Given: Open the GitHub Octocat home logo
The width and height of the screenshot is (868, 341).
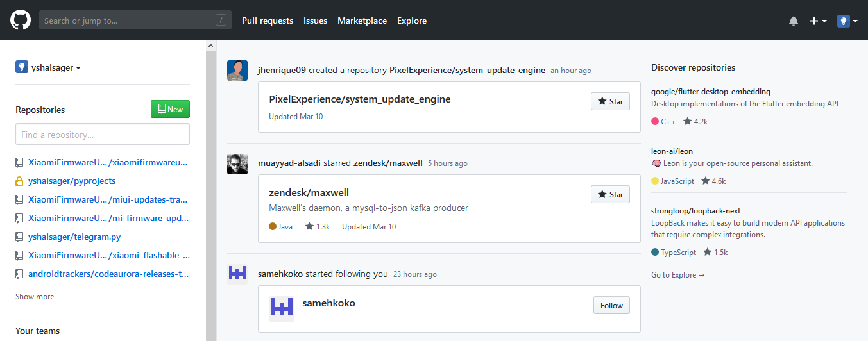Looking at the screenshot, I should 21,21.
